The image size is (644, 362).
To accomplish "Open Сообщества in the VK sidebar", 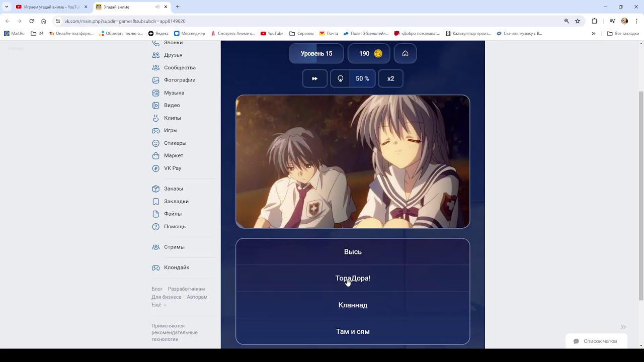I will 180,67.
